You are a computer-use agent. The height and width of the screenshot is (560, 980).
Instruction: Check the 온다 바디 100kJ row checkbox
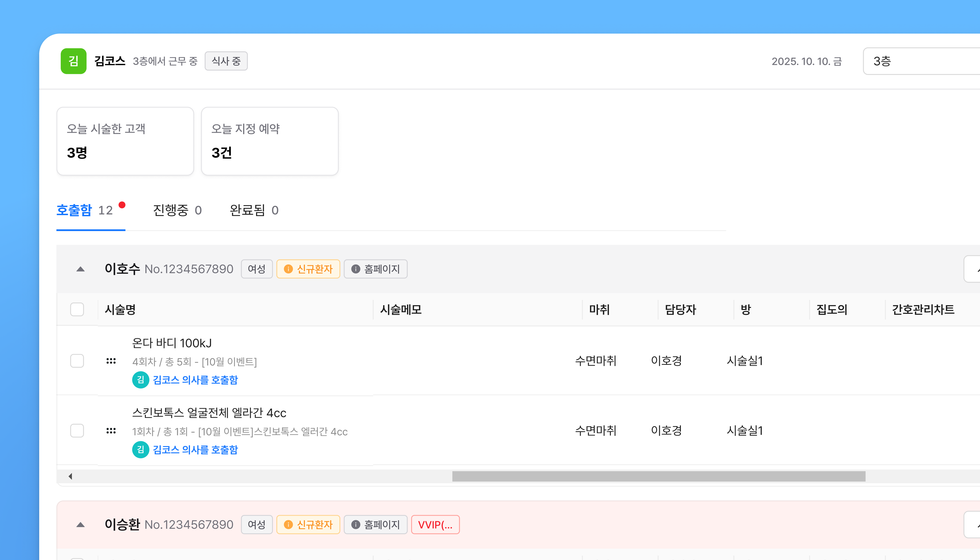pyautogui.click(x=77, y=361)
